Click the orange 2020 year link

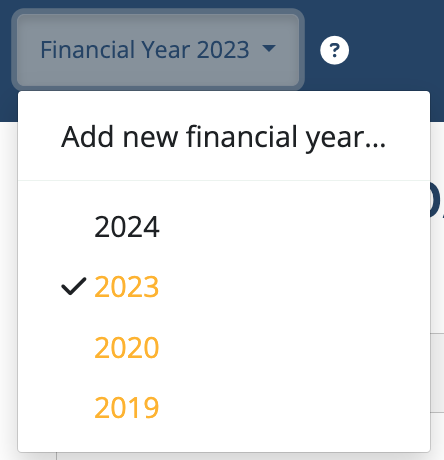click(127, 347)
